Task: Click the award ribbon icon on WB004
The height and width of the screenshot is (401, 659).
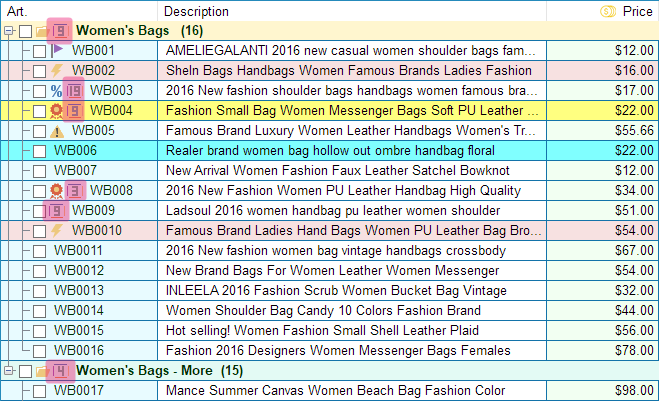Action: pos(56,110)
